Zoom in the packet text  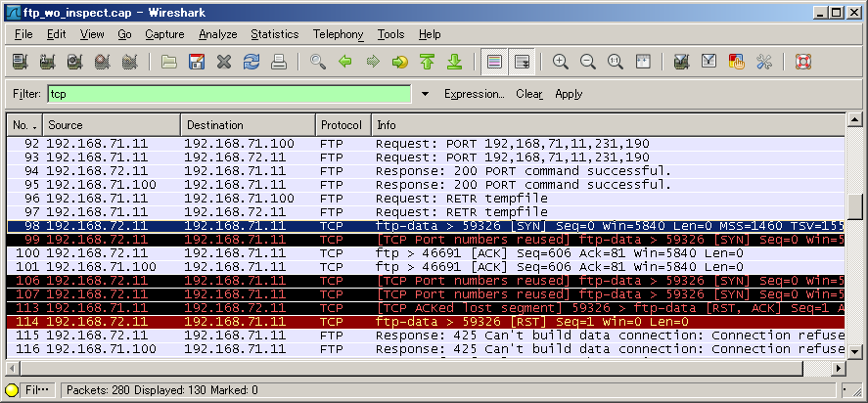(x=561, y=62)
